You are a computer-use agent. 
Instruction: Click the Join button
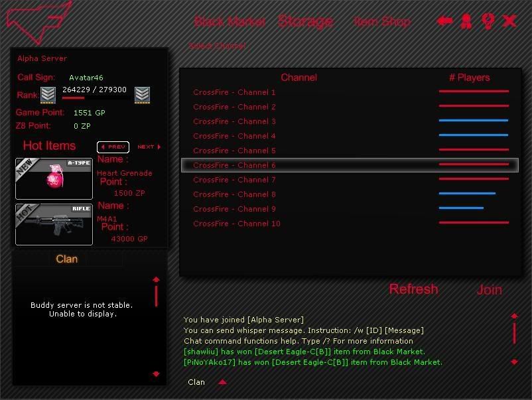tap(489, 290)
